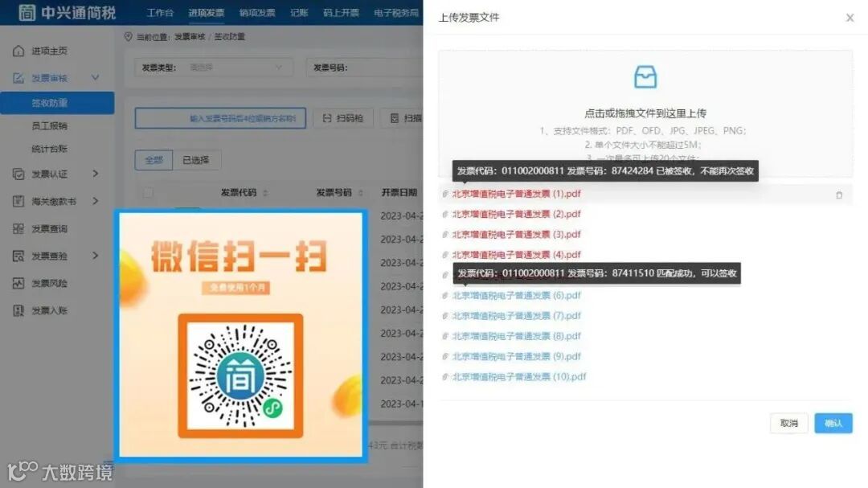Click the upload drop area 点击或拖拽文件到这里上传

pos(645,113)
